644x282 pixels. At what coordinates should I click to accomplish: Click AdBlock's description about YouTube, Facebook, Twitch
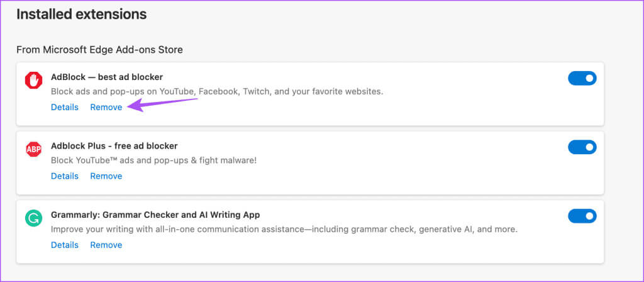pos(217,92)
